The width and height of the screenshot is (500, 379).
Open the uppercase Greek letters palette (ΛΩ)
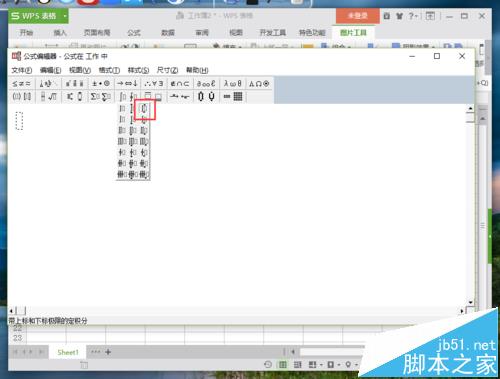(259, 84)
